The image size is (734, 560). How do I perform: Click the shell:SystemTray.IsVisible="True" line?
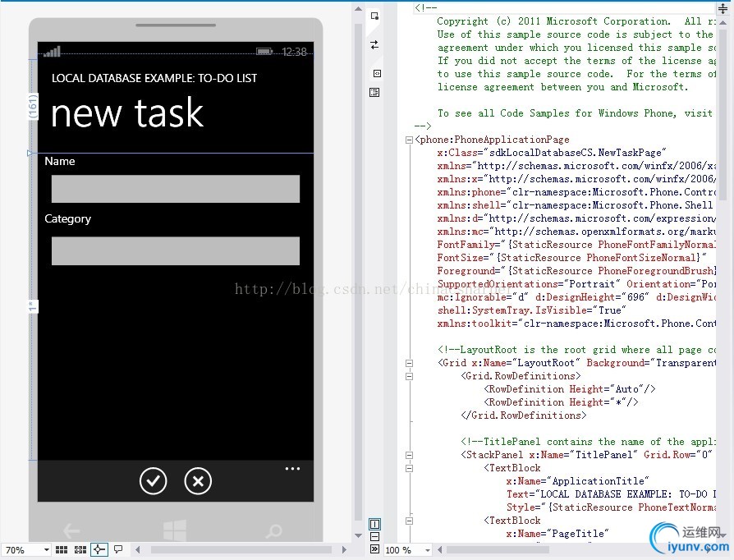click(531, 310)
